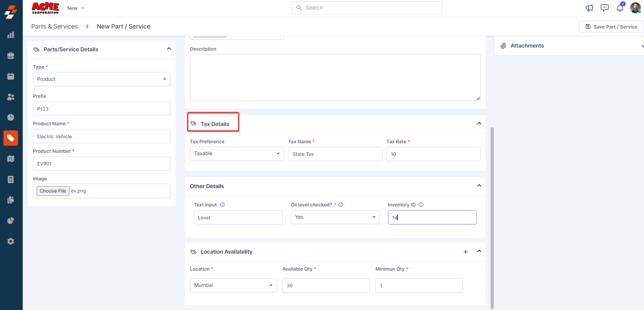The image size is (644, 310).
Task: Open the New menu in header
Action: [75, 8]
